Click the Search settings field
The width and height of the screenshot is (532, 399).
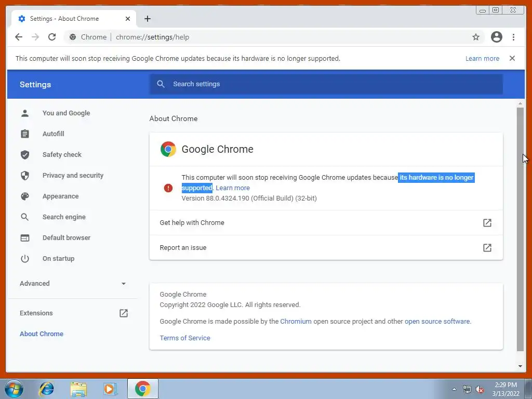(326, 84)
